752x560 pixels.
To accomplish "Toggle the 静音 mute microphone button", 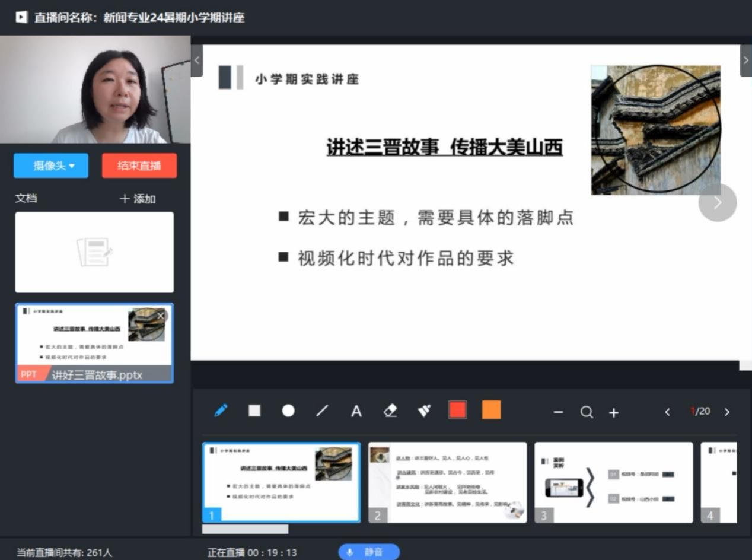I will tap(369, 552).
